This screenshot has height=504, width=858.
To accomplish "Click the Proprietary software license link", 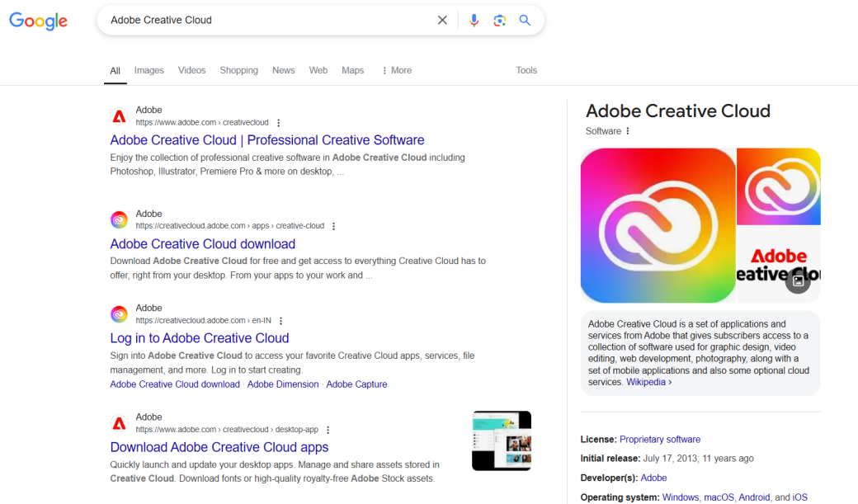I will 660,439.
